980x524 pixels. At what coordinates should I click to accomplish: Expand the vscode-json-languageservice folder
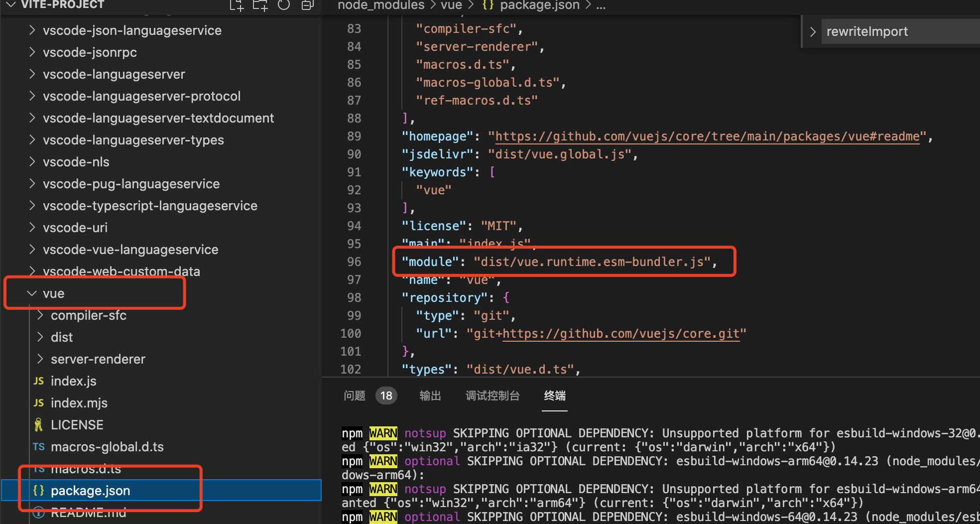tap(32, 30)
